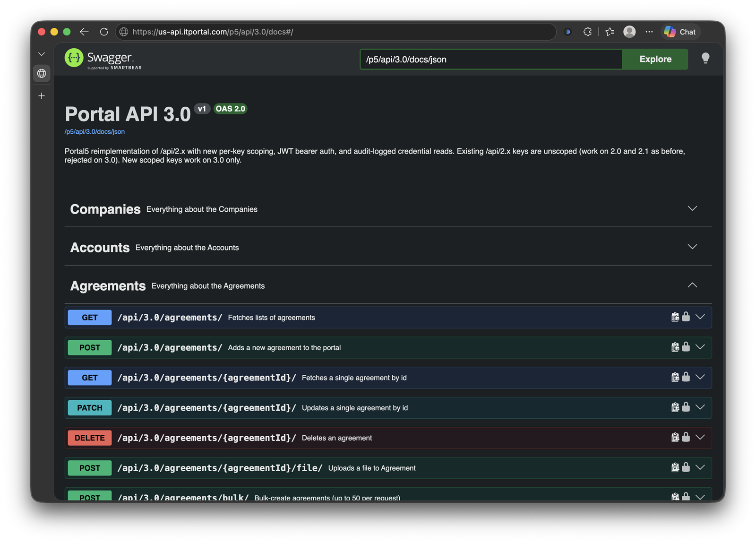Click "Updates a single agreement by id" text
Image resolution: width=756 pixels, height=543 pixels.
click(x=354, y=408)
